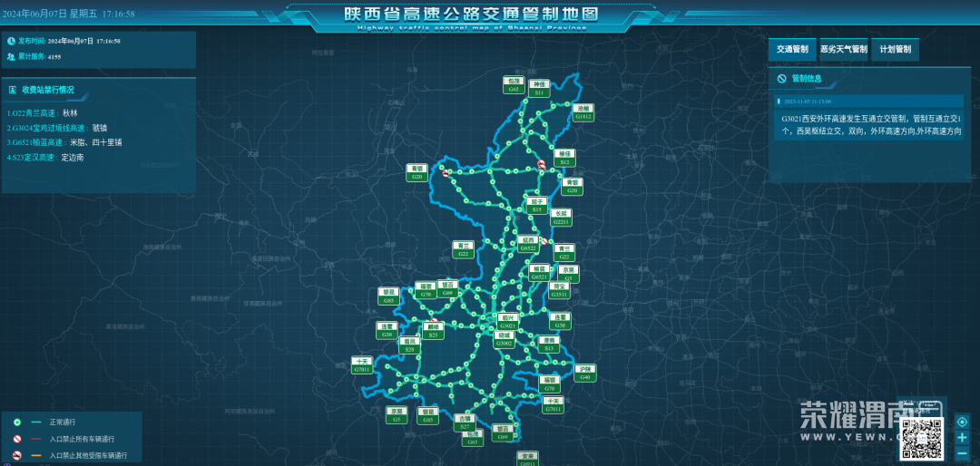Zoom in the map with plus button
The height and width of the screenshot is (466, 980).
962,438
